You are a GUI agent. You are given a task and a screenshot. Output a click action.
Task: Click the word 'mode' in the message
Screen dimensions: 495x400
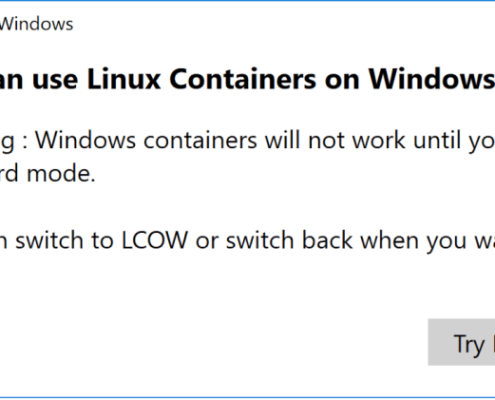(x=58, y=173)
